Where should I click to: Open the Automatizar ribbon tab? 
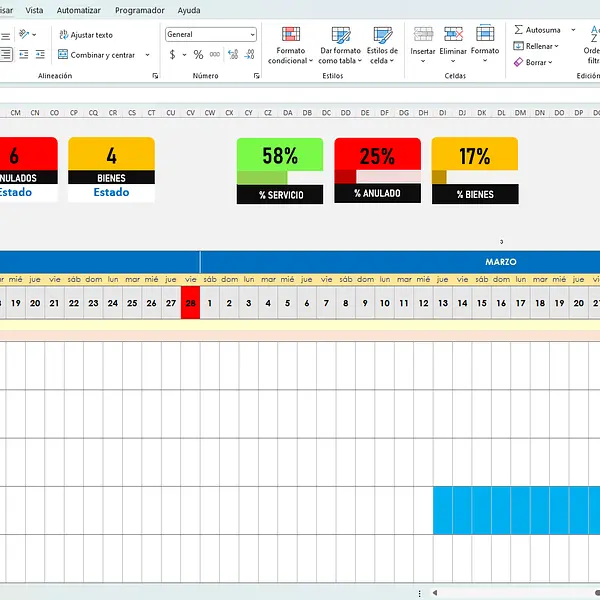(x=78, y=10)
